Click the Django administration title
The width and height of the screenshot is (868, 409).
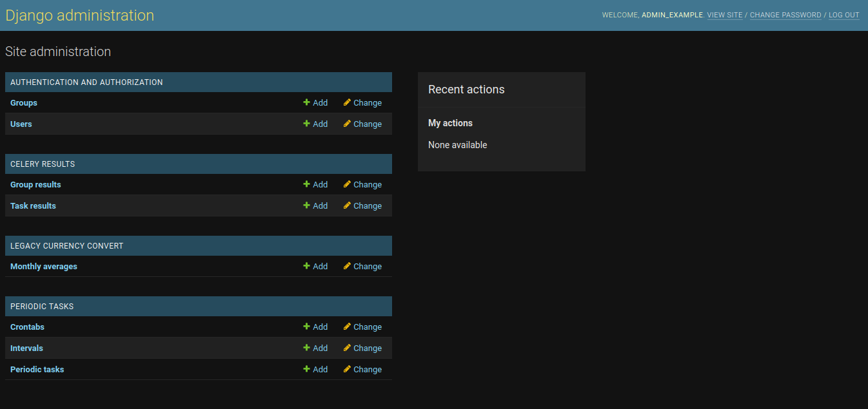[79, 15]
